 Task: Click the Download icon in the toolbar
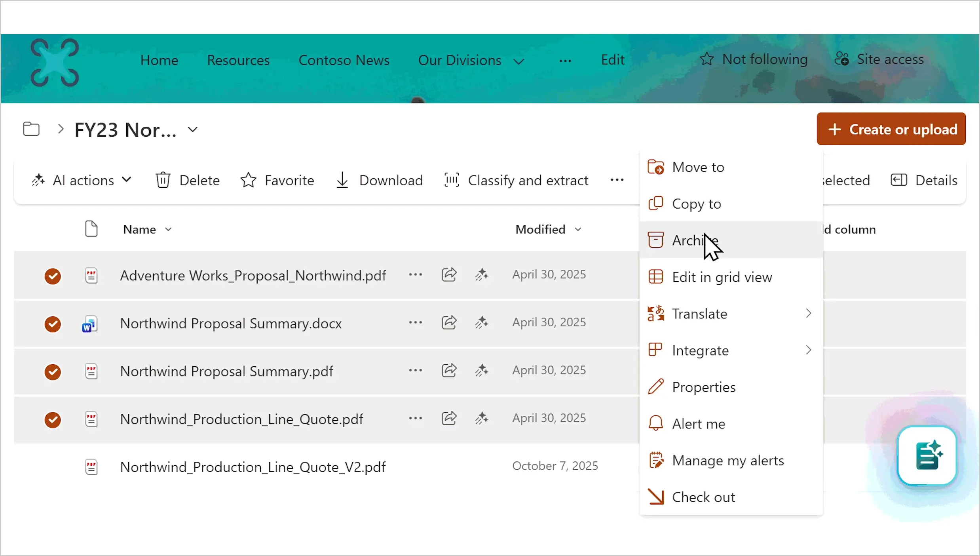(x=342, y=180)
